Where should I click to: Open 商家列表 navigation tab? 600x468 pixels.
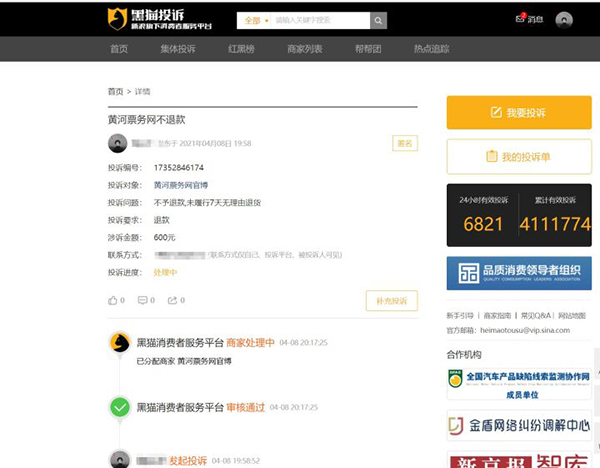coord(305,49)
